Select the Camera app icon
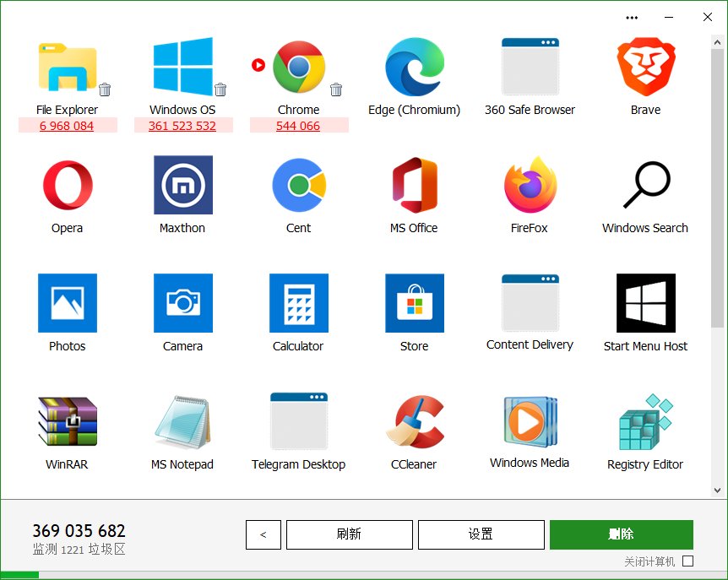Screen dimensions: 728x580 [x=183, y=303]
